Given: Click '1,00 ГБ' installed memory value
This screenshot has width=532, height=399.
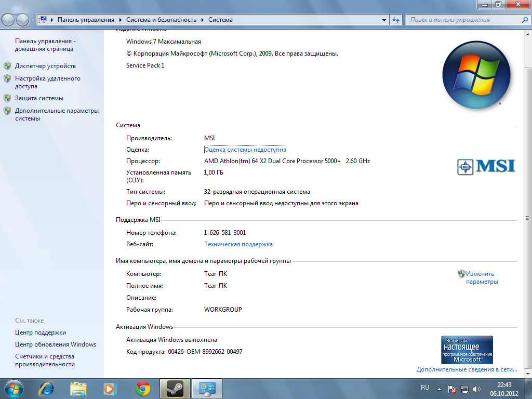Looking at the screenshot, I should pos(214,172).
